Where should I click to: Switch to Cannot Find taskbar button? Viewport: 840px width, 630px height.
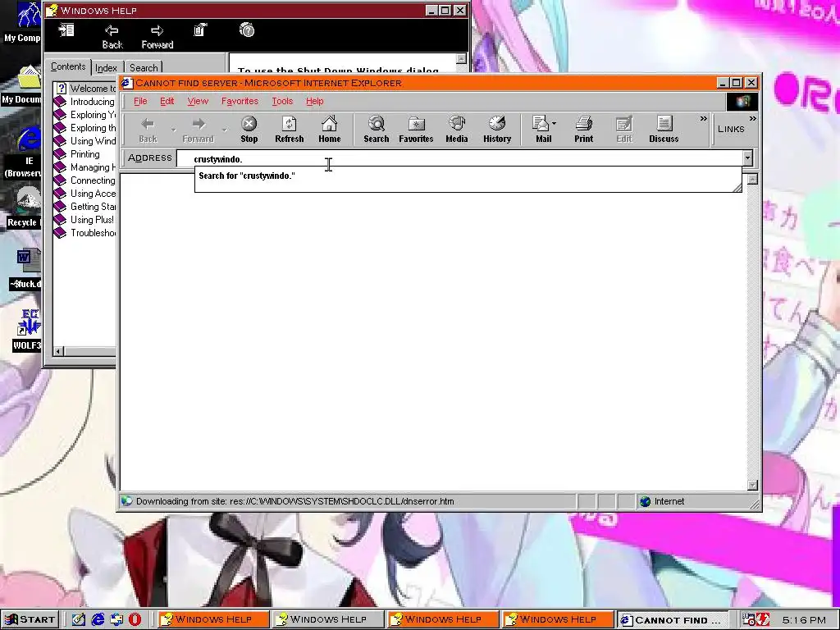672,620
